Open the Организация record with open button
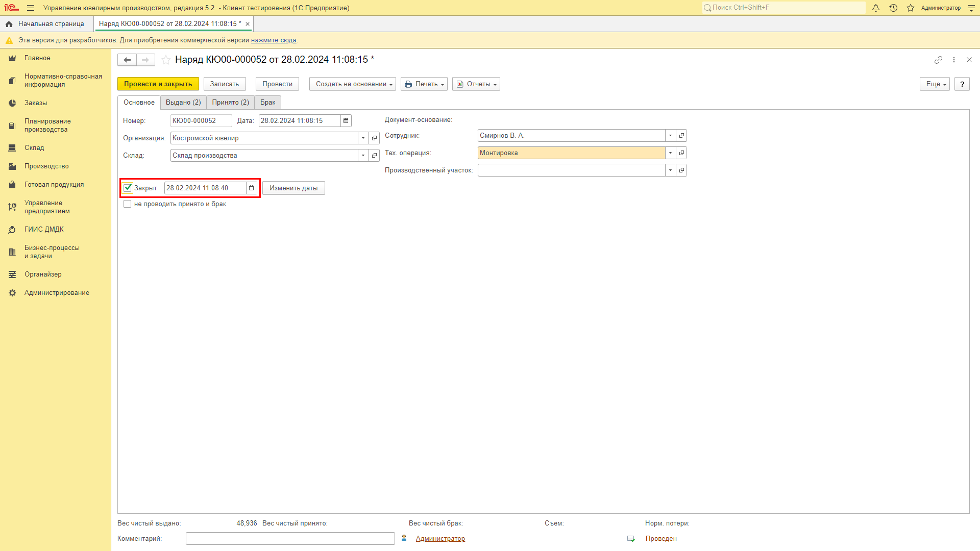Viewport: 980px width, 551px height. [375, 138]
